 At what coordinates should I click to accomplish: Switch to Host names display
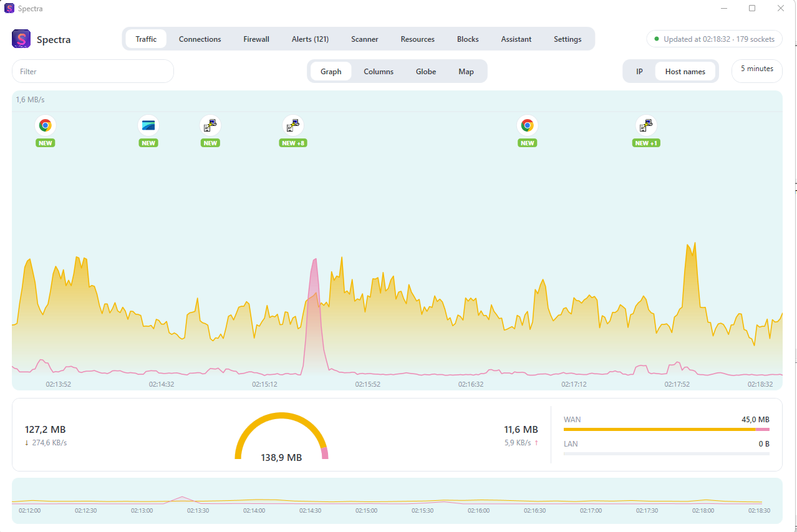coord(685,72)
